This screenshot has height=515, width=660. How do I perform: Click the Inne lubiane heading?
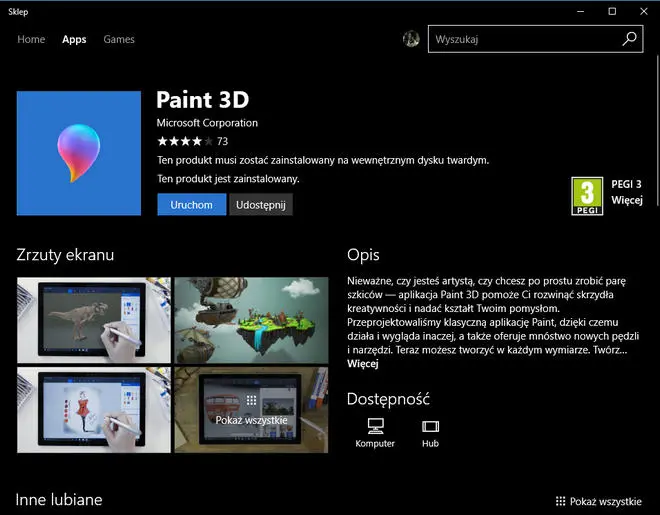click(59, 500)
